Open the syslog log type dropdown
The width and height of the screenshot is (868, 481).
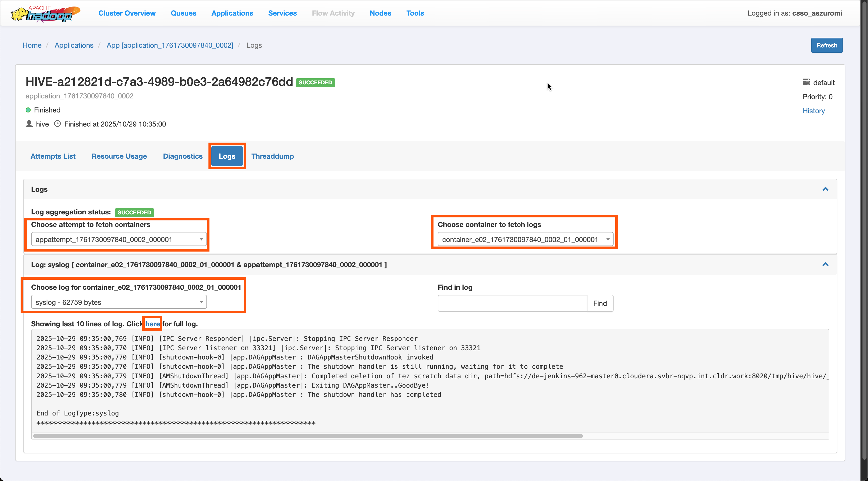pyautogui.click(x=119, y=302)
